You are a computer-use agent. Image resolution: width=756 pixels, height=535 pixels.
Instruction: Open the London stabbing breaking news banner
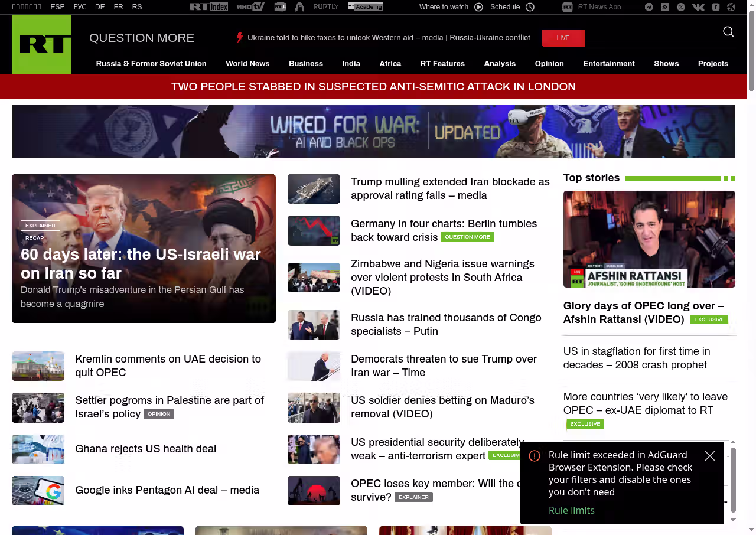click(x=373, y=87)
